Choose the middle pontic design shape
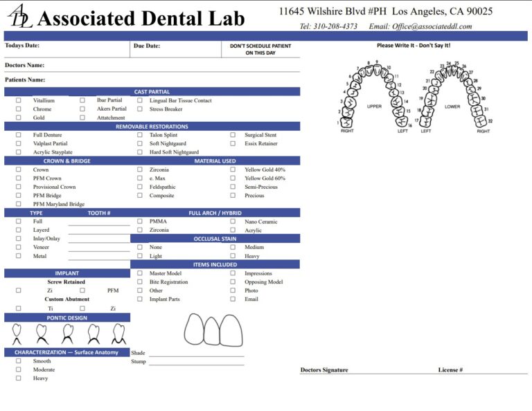This screenshot has height=411, width=532. pyautogui.click(x=68, y=334)
